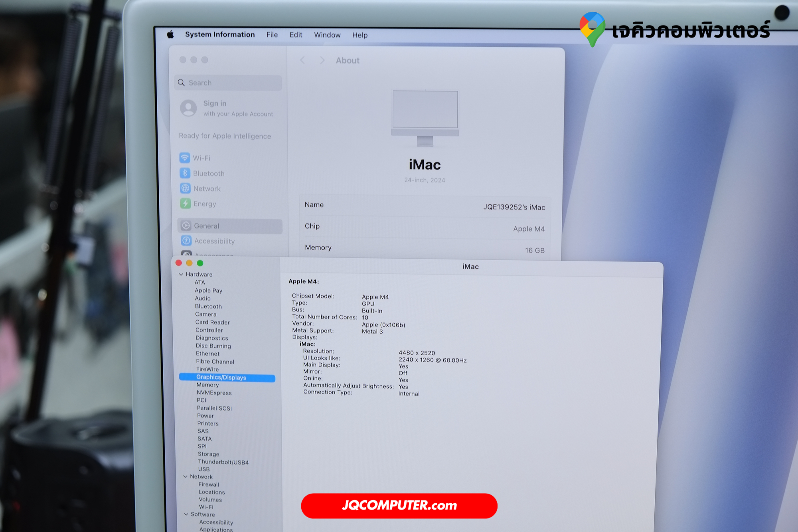Select Graphics/Displays in the Hardware list

pyautogui.click(x=227, y=378)
